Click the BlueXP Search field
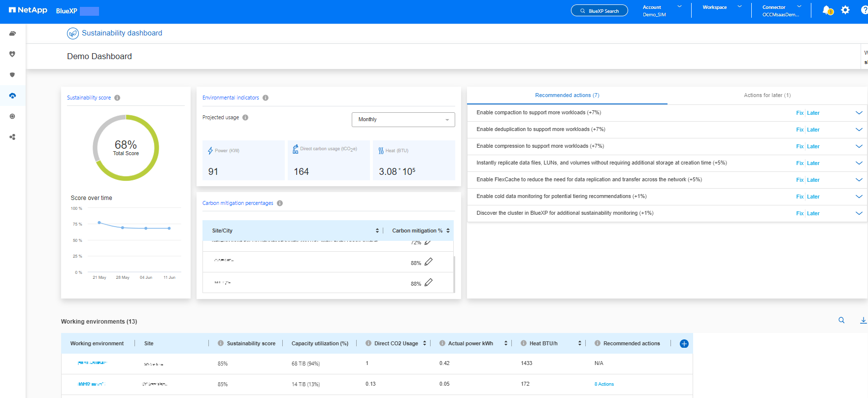This screenshot has width=868, height=398. [599, 11]
